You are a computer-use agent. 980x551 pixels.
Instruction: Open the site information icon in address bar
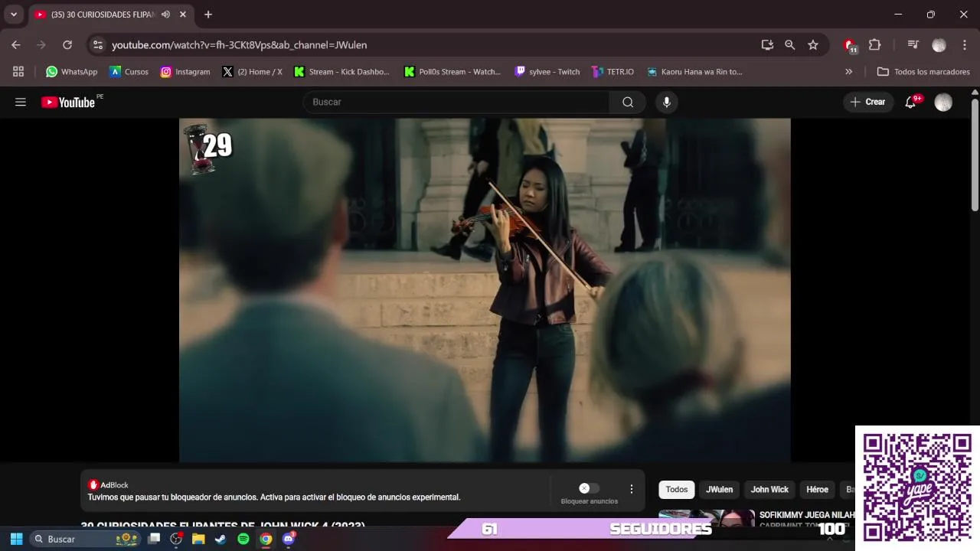(x=97, y=45)
